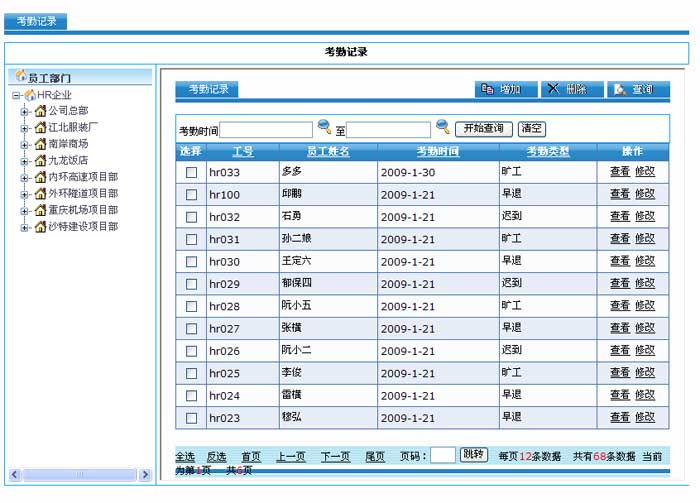This screenshot has height=503, width=700.
Task: Sort by the 考勤时间 column header
Action: pos(437,151)
